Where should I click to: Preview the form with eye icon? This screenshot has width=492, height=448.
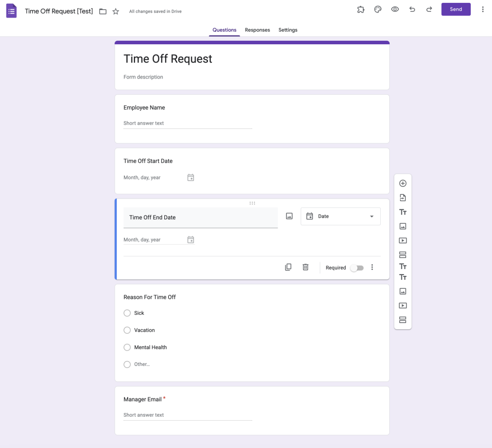point(395,10)
